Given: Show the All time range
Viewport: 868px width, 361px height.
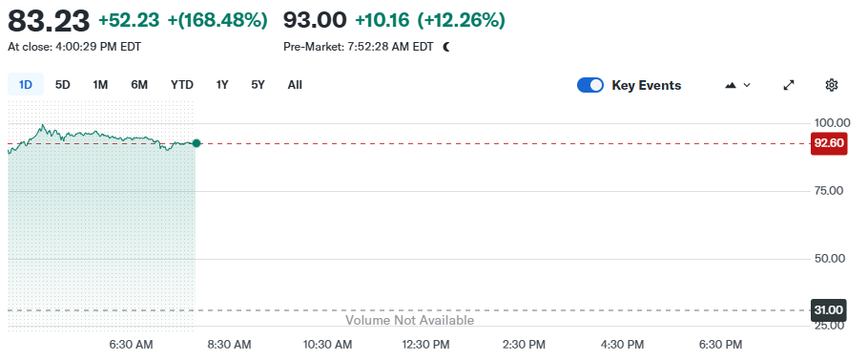Looking at the screenshot, I should 295,85.
